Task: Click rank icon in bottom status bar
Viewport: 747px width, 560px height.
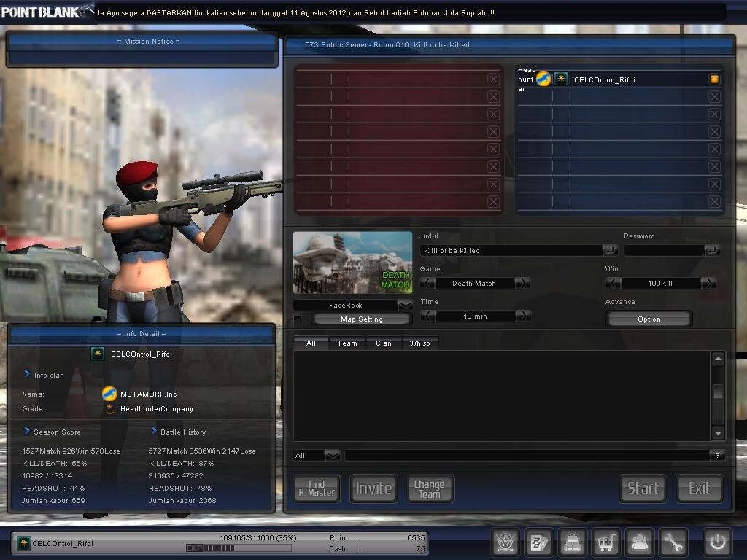Action: point(23,542)
